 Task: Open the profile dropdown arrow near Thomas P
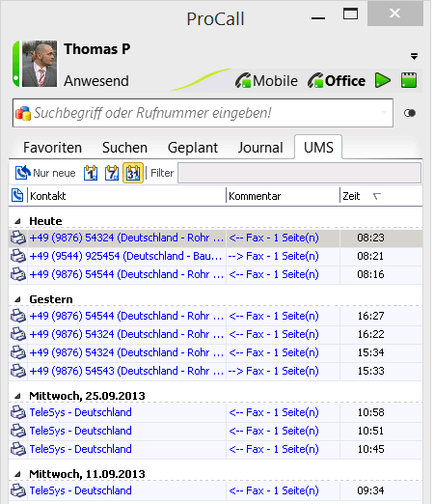pyautogui.click(x=414, y=56)
